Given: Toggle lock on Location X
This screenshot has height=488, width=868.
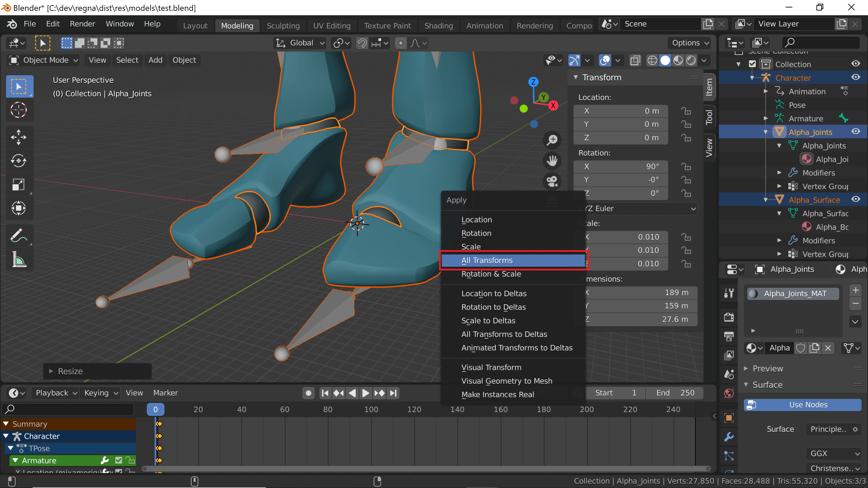Looking at the screenshot, I should point(686,111).
